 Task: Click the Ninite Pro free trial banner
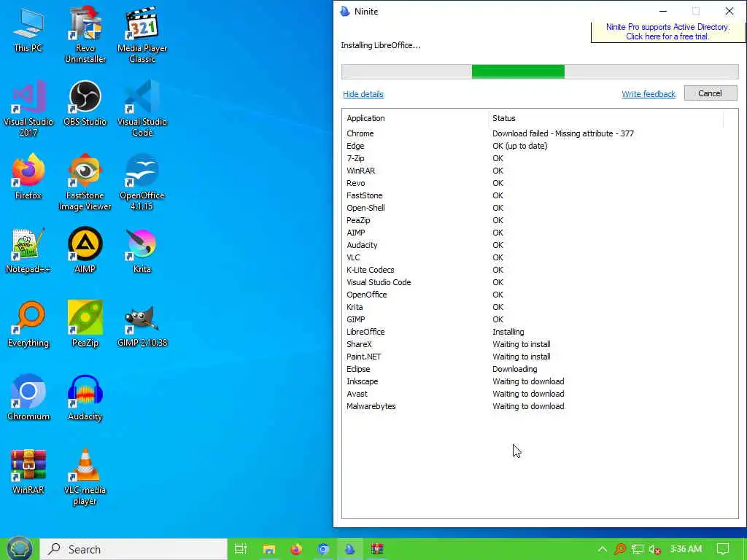click(x=667, y=32)
